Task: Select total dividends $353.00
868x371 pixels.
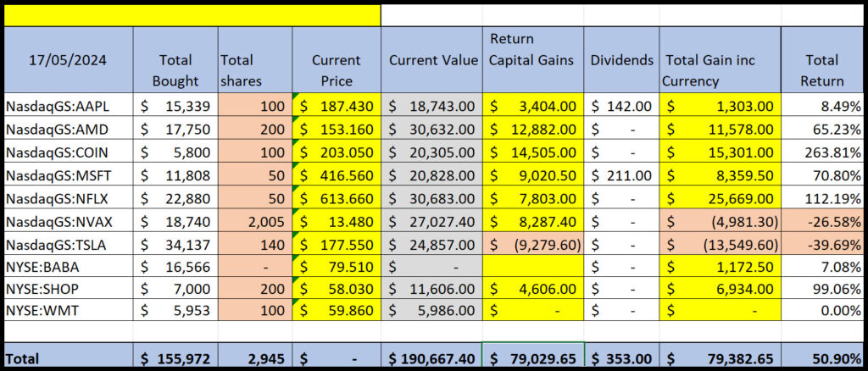Action: pyautogui.click(x=621, y=356)
